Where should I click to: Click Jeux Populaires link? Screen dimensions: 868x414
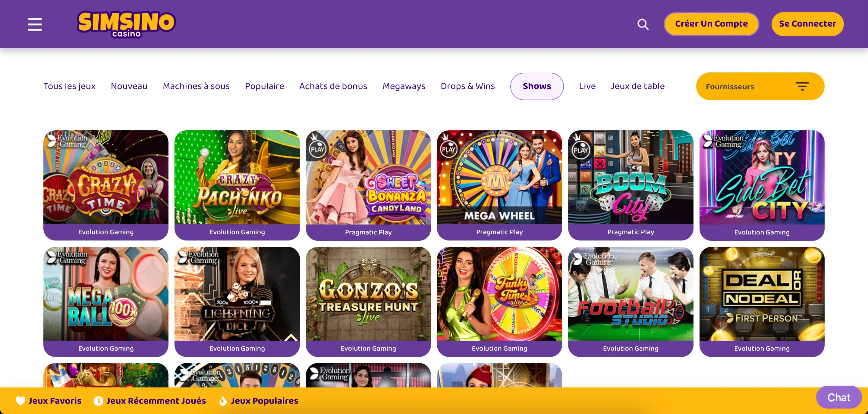[265, 401]
